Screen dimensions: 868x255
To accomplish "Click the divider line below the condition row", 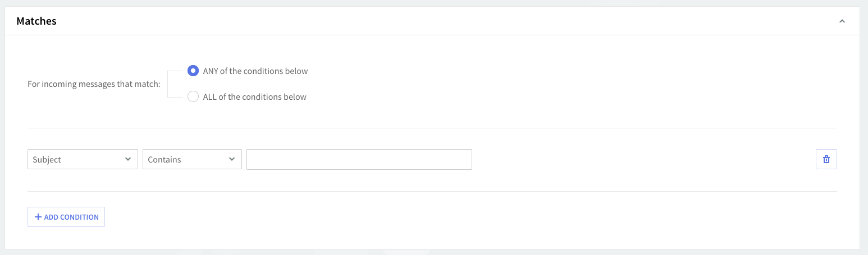I will [432, 191].
